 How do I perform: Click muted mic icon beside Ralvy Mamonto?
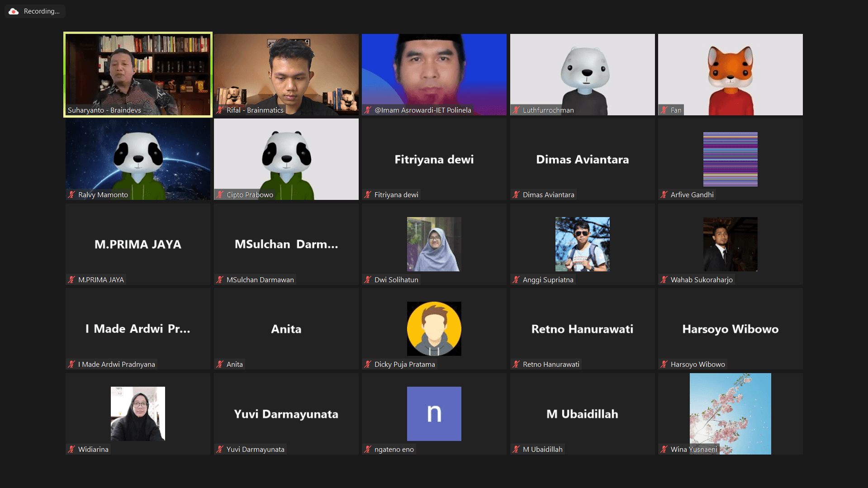(x=71, y=194)
